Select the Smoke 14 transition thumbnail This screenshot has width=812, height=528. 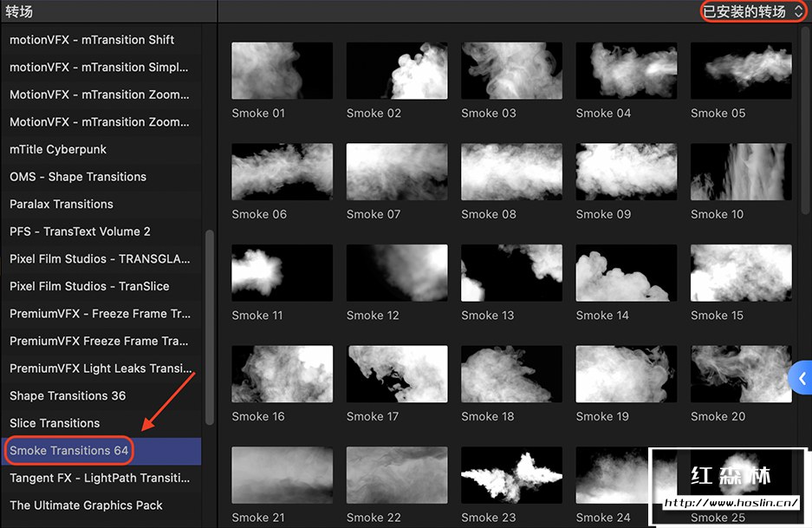point(626,272)
